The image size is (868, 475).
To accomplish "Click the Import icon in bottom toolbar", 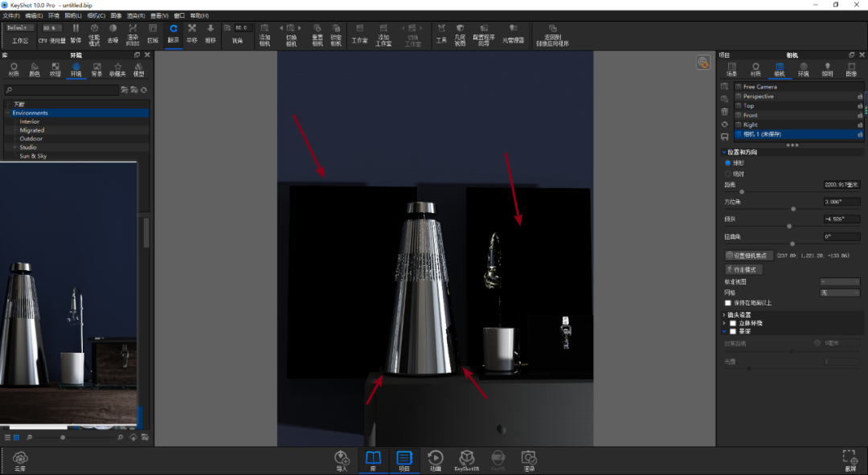I will coord(342,461).
